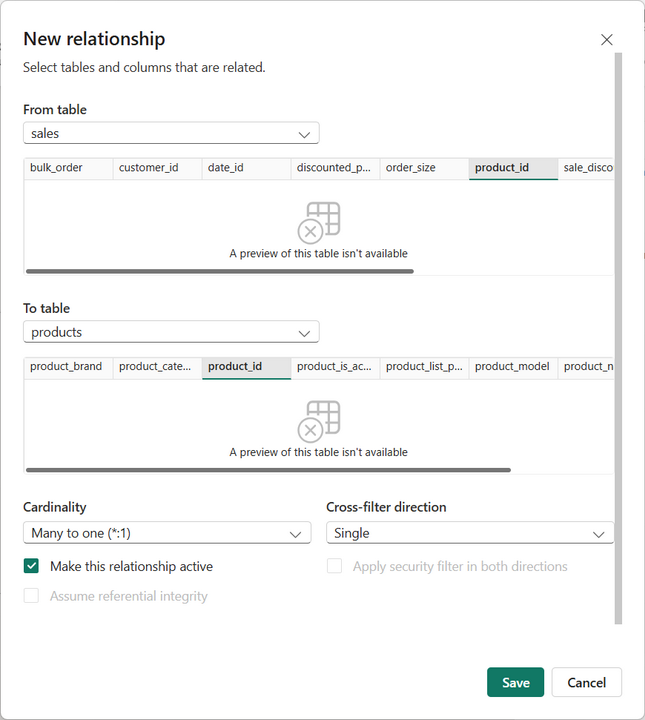Toggle Apply security filter in both directions
The height and width of the screenshot is (720, 645).
pos(334,566)
